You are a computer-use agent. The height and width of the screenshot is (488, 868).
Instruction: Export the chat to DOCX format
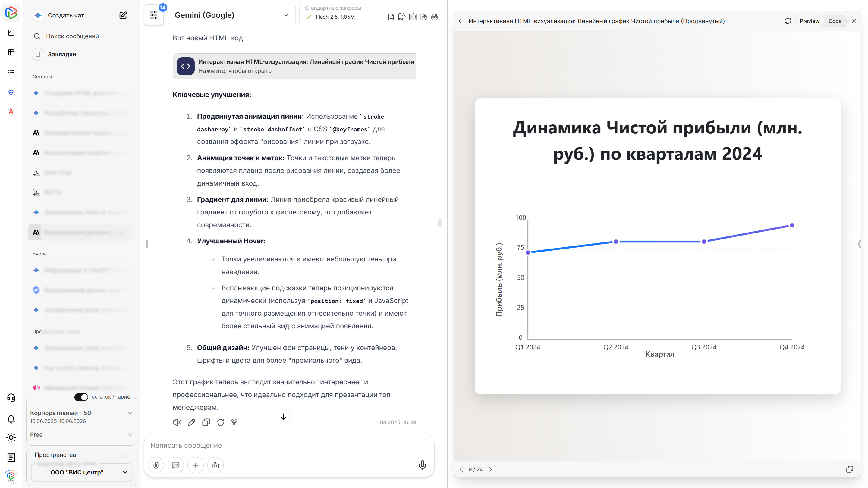point(435,17)
